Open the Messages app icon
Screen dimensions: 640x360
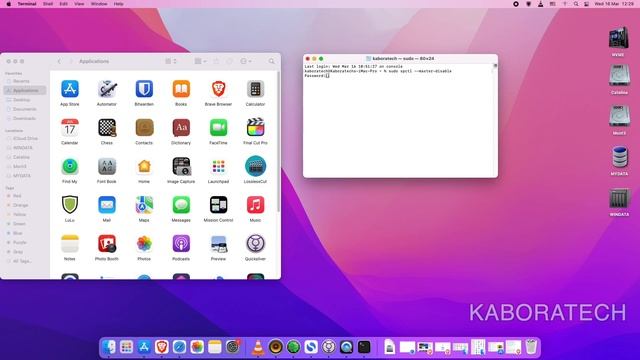(x=181, y=205)
